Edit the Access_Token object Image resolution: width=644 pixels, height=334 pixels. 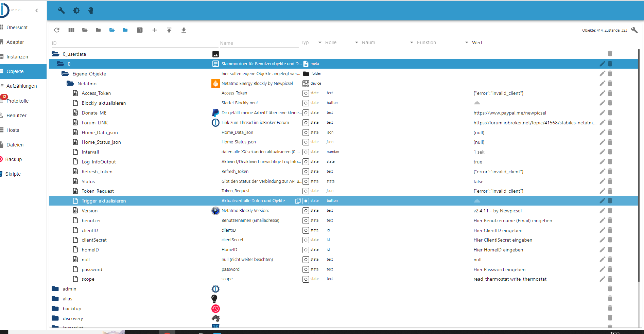tap(602, 93)
